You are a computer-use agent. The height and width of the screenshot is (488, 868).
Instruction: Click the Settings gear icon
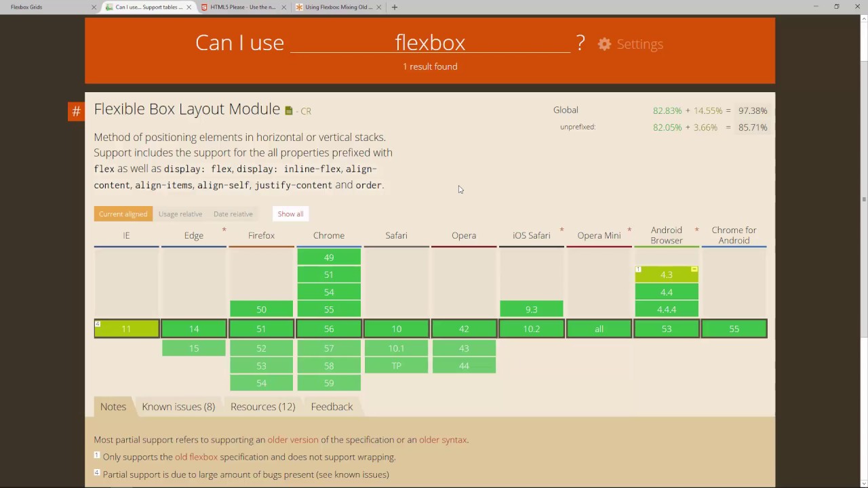pyautogui.click(x=604, y=44)
